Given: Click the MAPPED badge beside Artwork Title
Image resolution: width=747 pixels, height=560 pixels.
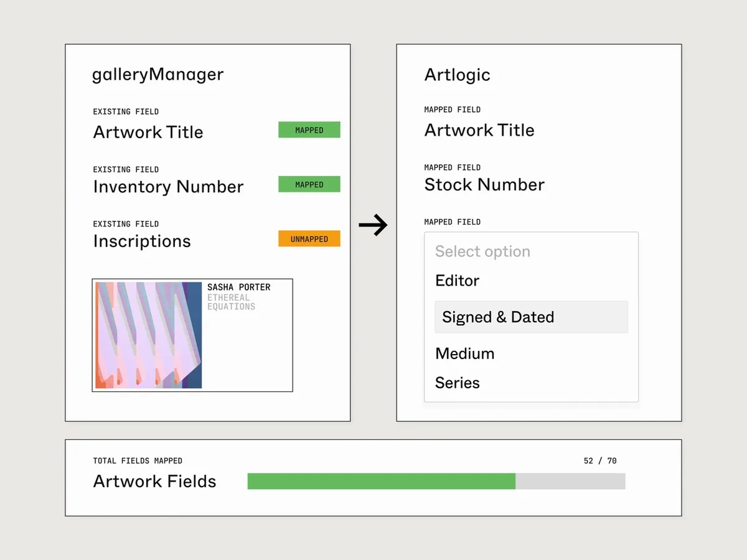Looking at the screenshot, I should pyautogui.click(x=309, y=130).
